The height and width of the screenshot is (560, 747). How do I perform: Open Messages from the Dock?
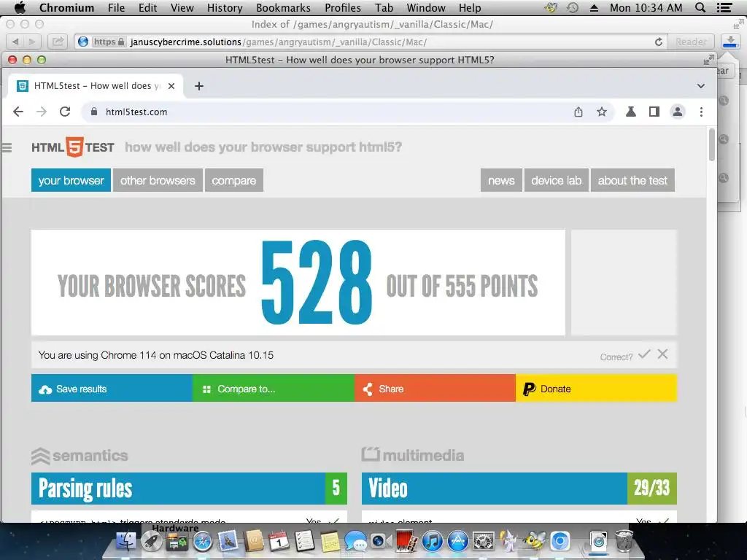coord(355,542)
